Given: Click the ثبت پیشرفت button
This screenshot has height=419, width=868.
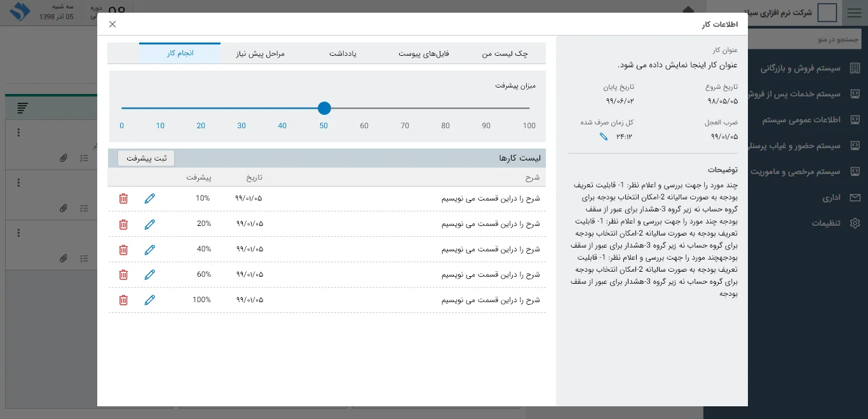Looking at the screenshot, I should [x=146, y=158].
